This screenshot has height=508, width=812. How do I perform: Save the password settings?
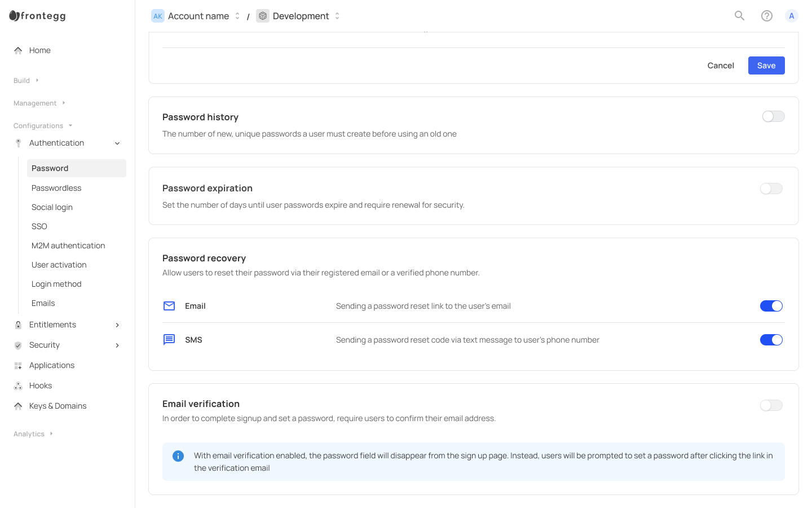pyautogui.click(x=766, y=65)
